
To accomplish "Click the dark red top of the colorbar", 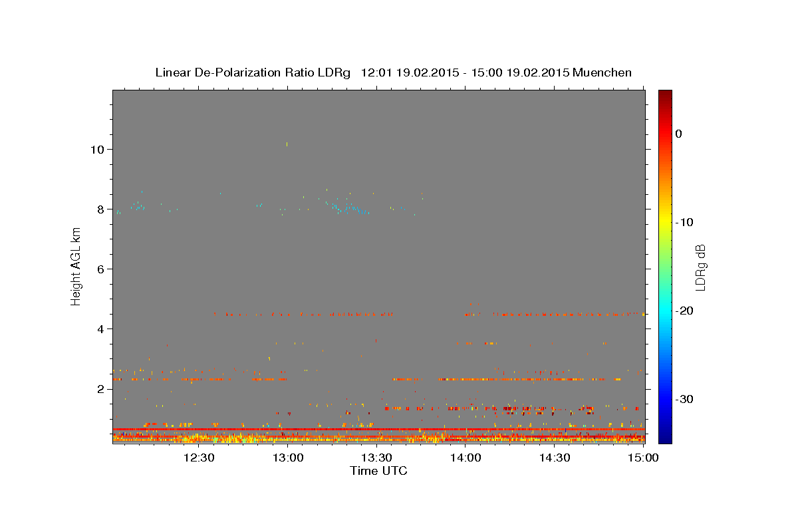I will [x=665, y=94].
